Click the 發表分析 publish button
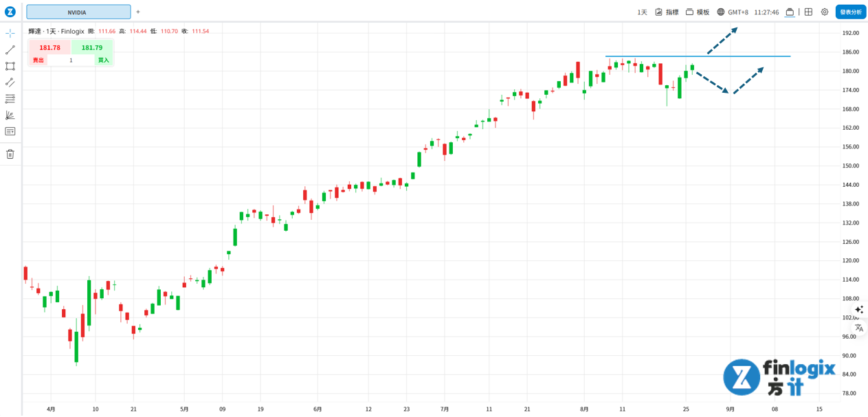This screenshot has width=868, height=417. [851, 12]
